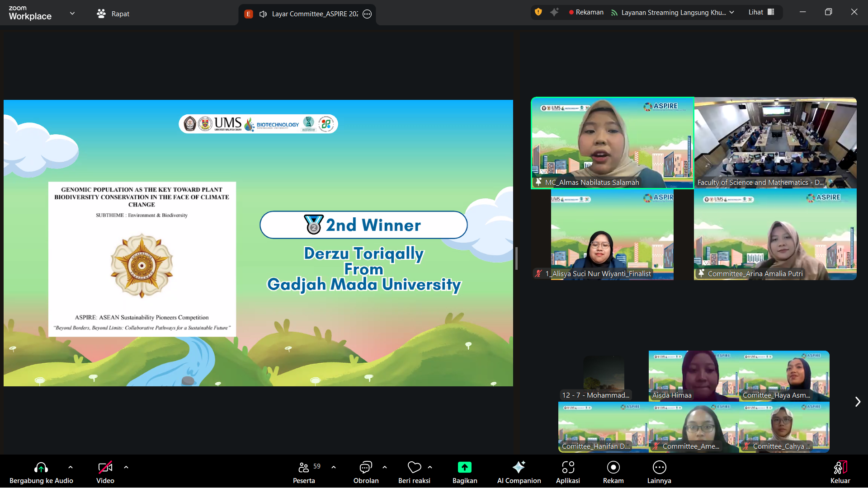Image resolution: width=868 pixels, height=488 pixels.
Task: Open the Zoom Workplace dropdown chevron
Action: pyautogui.click(x=72, y=14)
